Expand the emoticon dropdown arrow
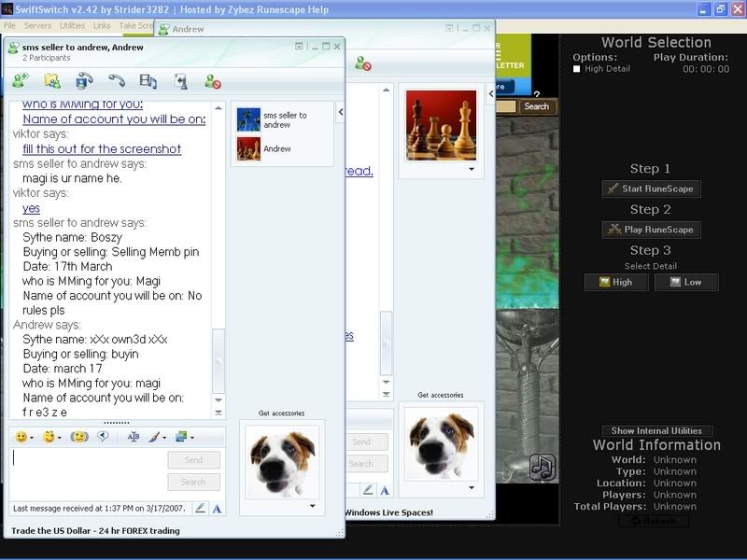The width and height of the screenshot is (747, 560). [x=32, y=437]
